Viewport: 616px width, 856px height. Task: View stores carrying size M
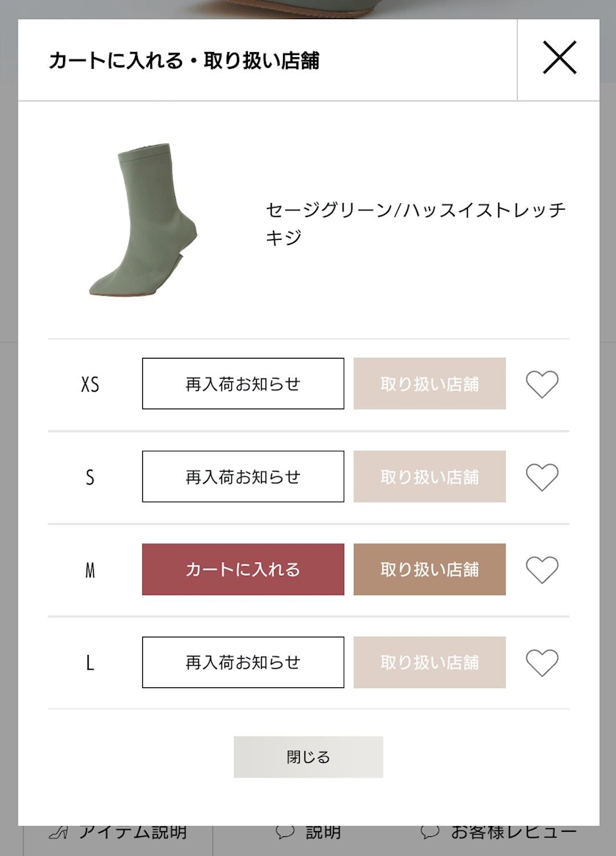coord(430,569)
